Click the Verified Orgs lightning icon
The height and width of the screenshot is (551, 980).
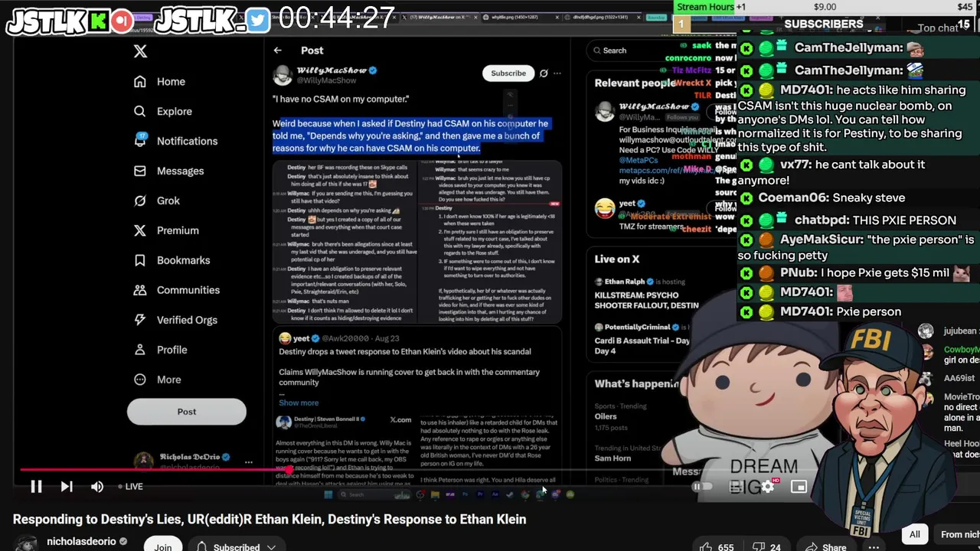tap(140, 321)
